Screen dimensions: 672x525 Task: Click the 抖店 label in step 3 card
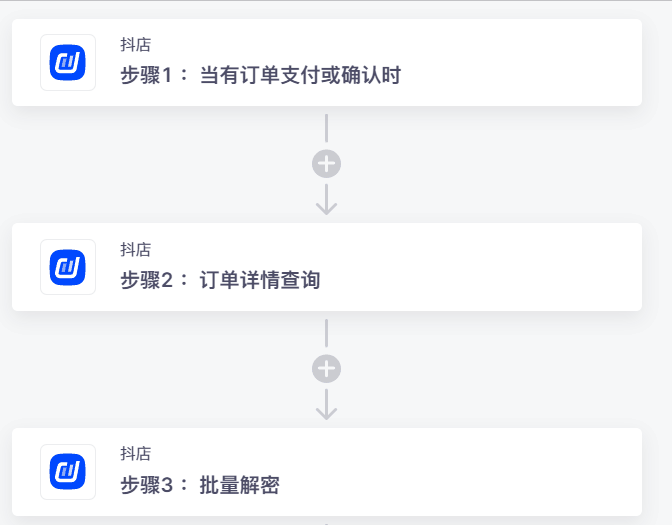pyautogui.click(x=135, y=455)
